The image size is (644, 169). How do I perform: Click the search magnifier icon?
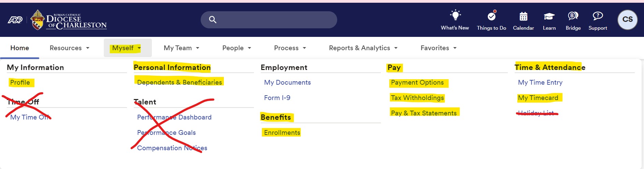(x=213, y=20)
